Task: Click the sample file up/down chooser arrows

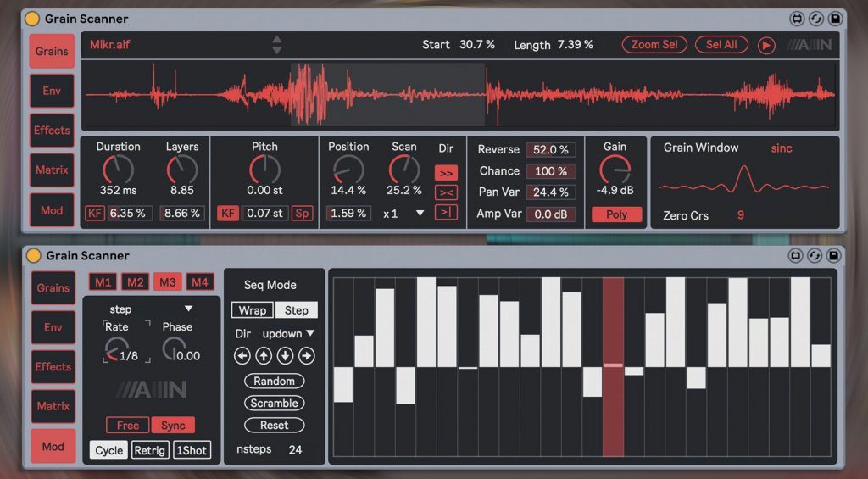Action: tap(277, 45)
